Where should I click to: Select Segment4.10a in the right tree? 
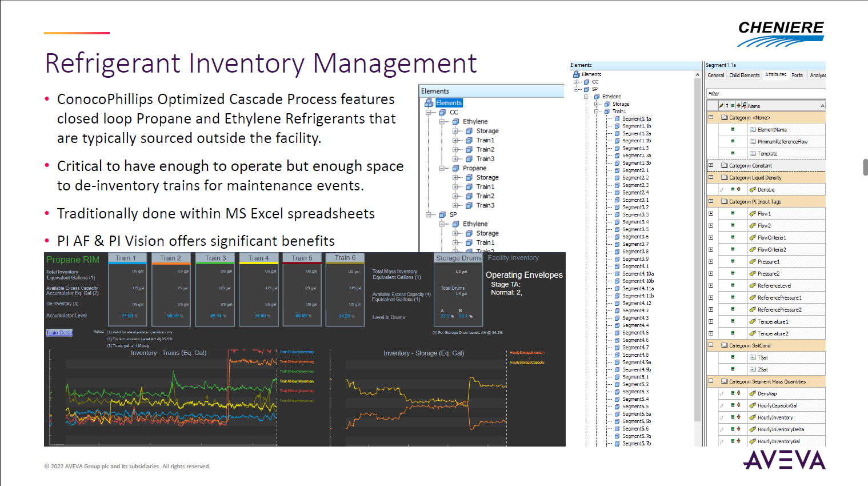[x=638, y=274]
